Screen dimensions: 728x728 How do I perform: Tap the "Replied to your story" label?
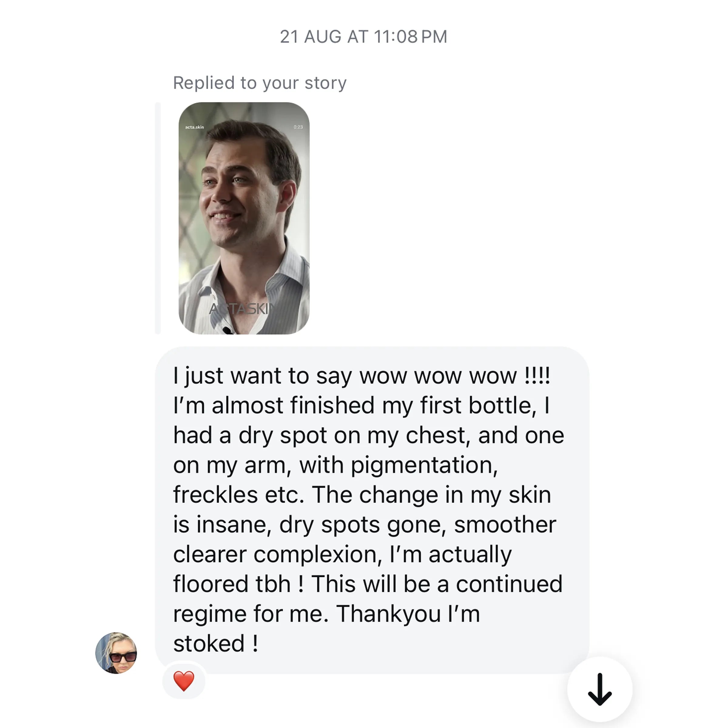[x=260, y=83]
